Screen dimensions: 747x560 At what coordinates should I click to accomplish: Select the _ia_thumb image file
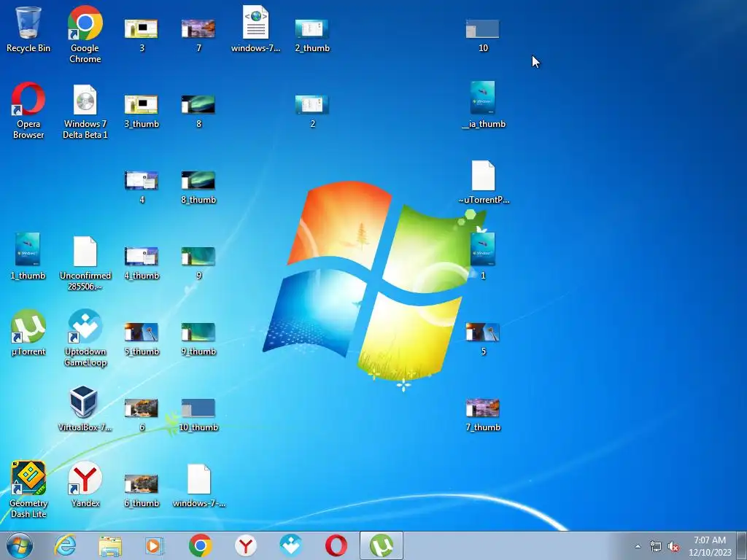(483, 105)
